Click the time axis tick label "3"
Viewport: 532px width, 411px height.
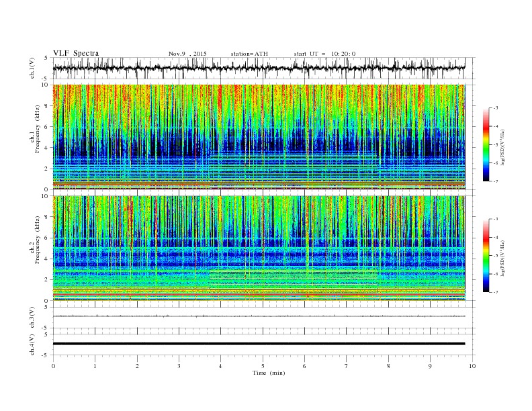179,366
